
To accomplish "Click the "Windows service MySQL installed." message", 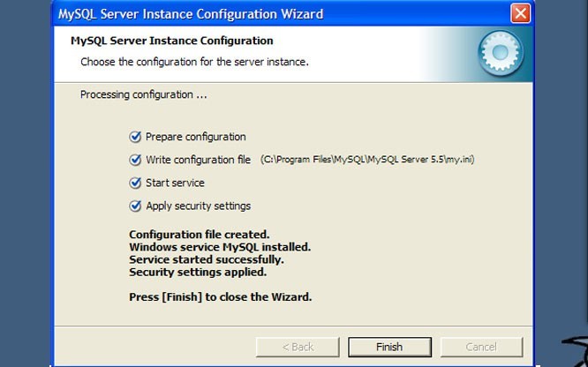I will click(x=219, y=248).
